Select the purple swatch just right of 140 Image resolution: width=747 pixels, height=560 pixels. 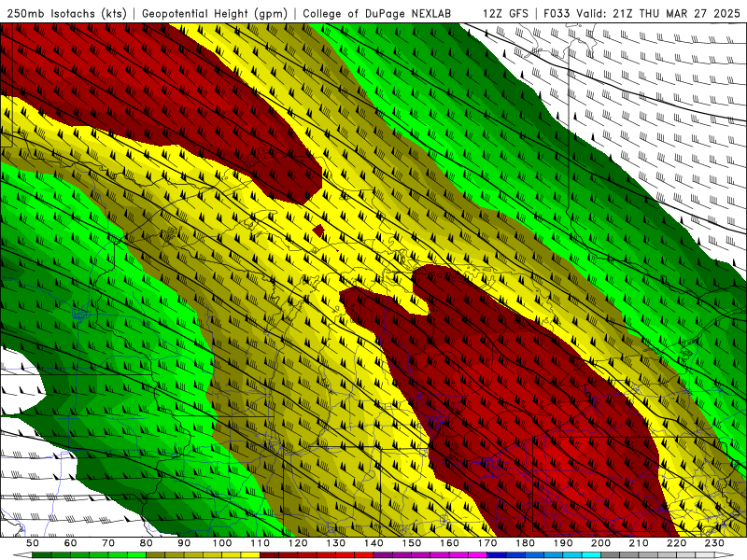383,555
